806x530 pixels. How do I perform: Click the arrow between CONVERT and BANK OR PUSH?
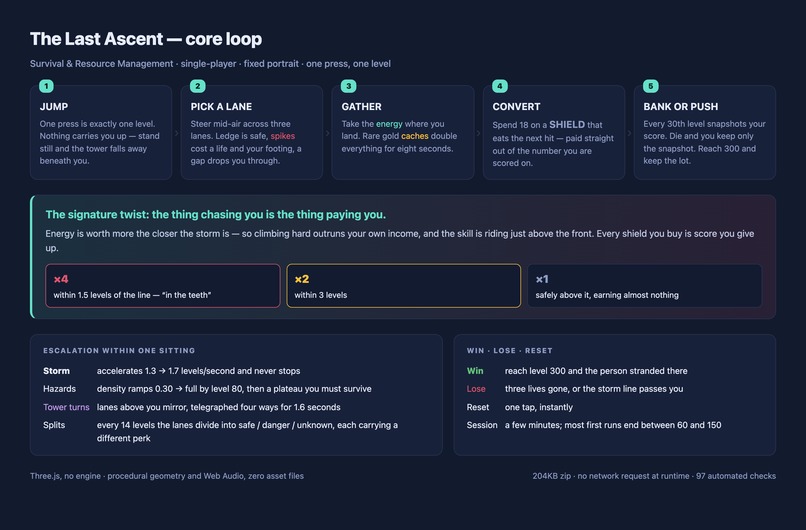[630, 133]
